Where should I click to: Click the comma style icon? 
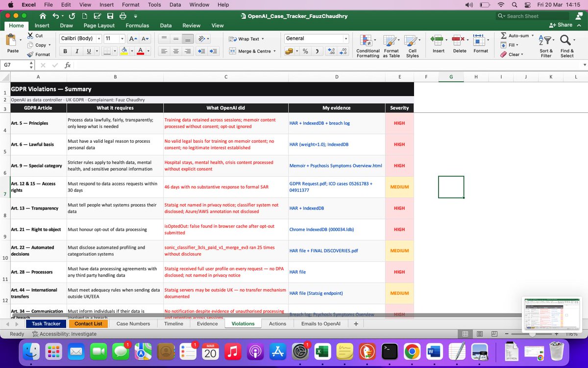click(x=318, y=51)
